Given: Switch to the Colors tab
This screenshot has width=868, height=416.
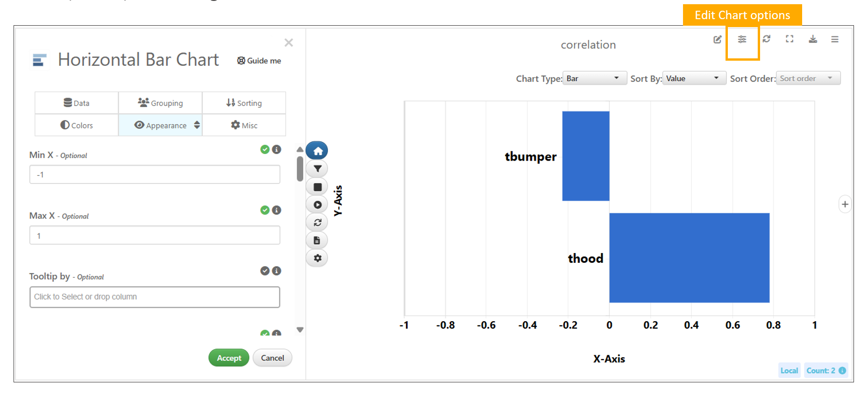Looking at the screenshot, I should click(77, 125).
